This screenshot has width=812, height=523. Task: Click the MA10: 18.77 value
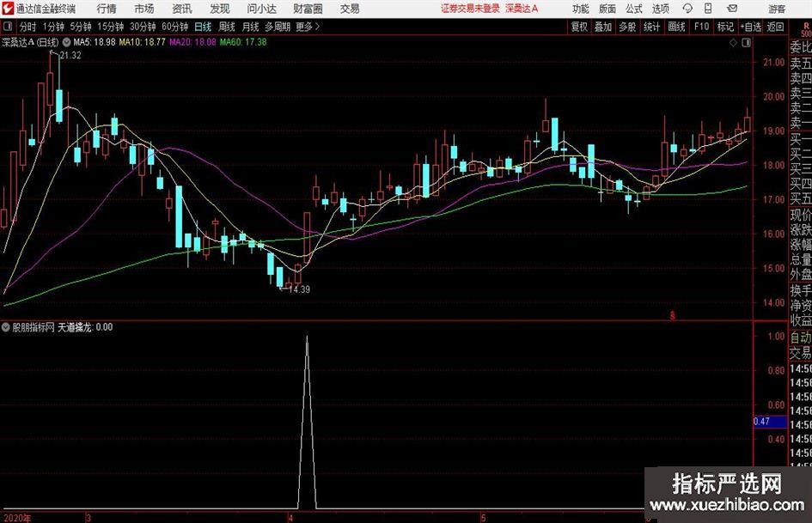click(143, 42)
